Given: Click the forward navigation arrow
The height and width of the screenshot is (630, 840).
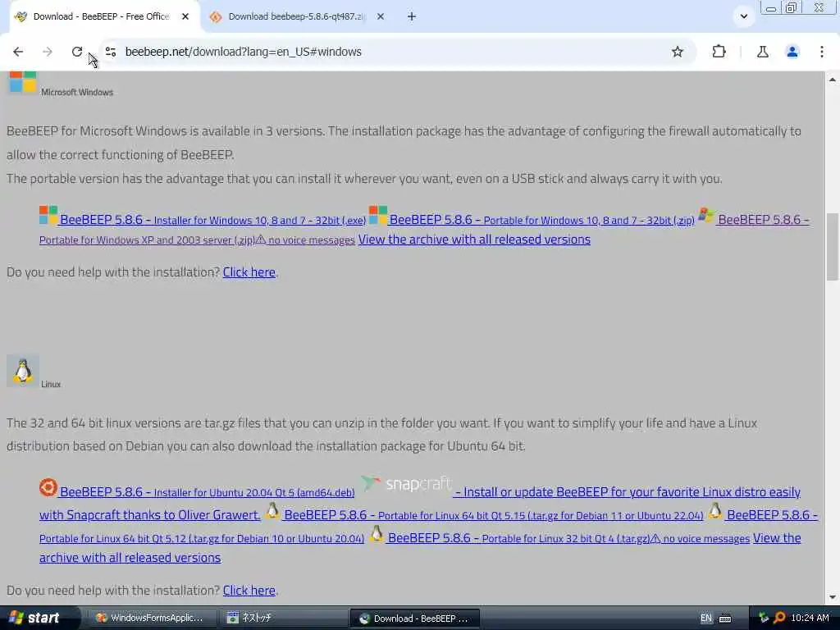Looking at the screenshot, I should (x=47, y=52).
